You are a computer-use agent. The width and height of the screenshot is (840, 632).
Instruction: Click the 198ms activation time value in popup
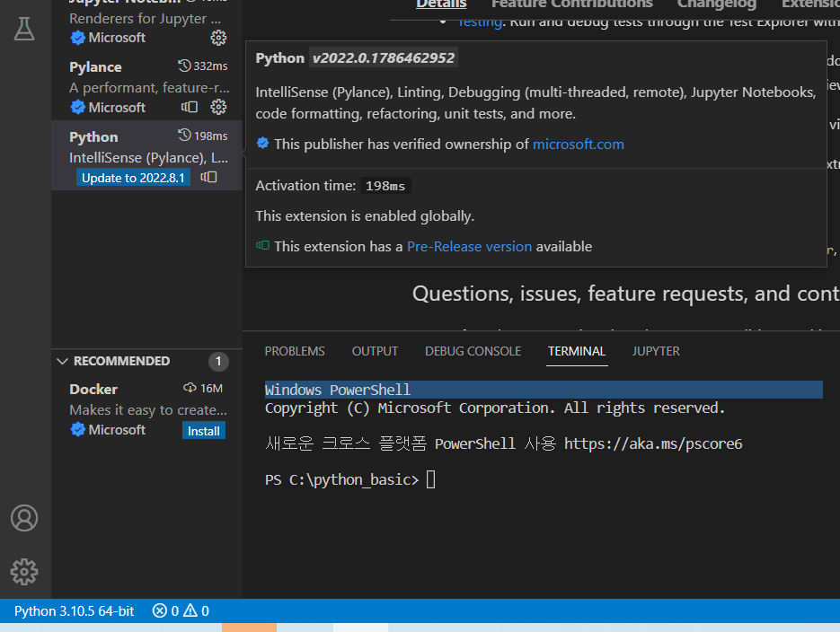click(x=385, y=186)
